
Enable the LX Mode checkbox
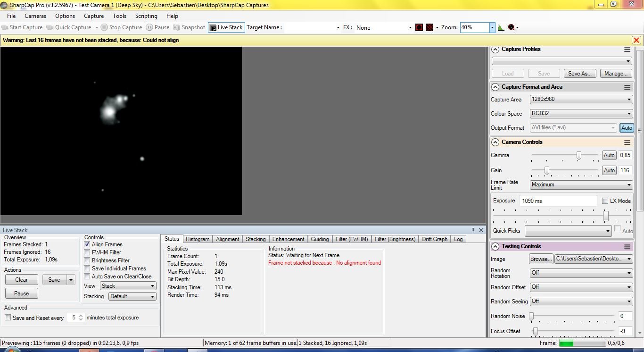tap(605, 201)
